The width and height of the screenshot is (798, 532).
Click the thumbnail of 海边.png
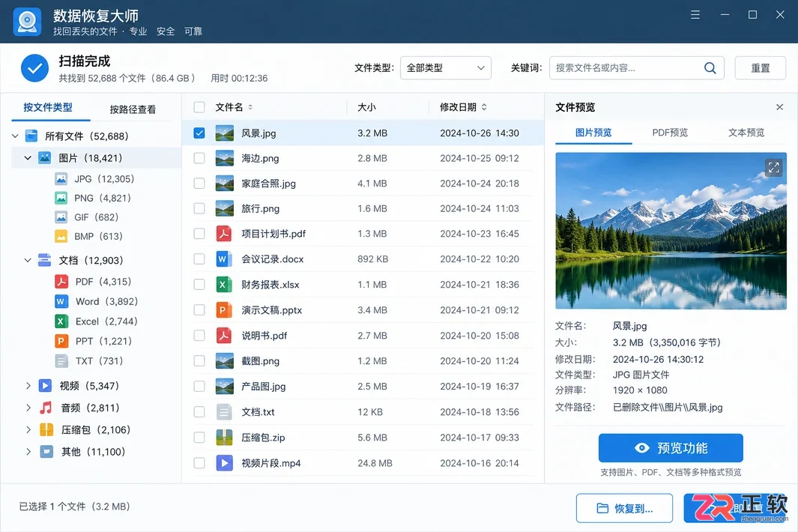(x=225, y=158)
